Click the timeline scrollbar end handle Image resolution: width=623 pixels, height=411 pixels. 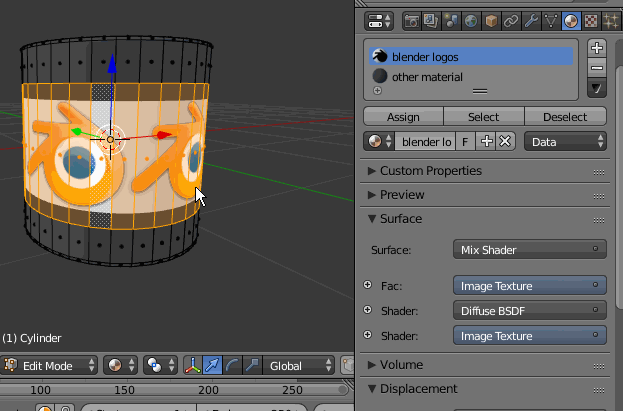point(342,390)
